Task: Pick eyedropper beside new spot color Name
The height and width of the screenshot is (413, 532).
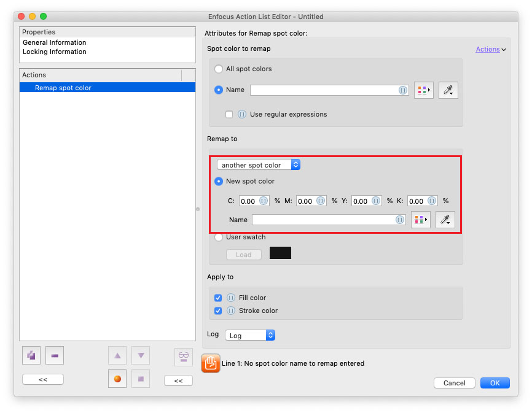Action: point(445,220)
